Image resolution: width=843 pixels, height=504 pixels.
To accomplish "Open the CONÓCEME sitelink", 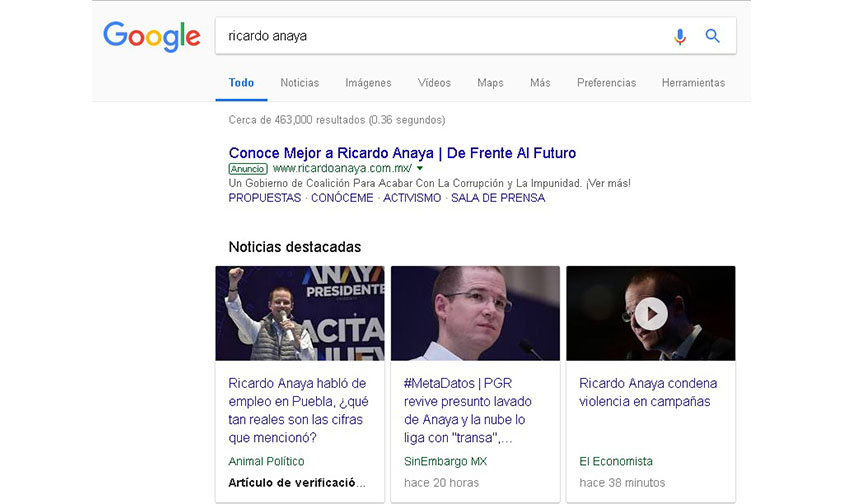I will [342, 198].
